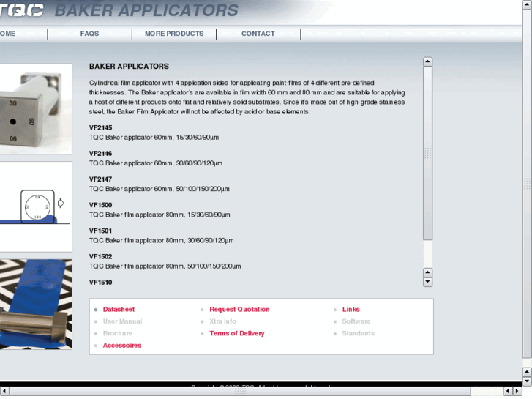This screenshot has height=399, width=532.
Task: Click the greyed Software entry
Action: [x=356, y=321]
